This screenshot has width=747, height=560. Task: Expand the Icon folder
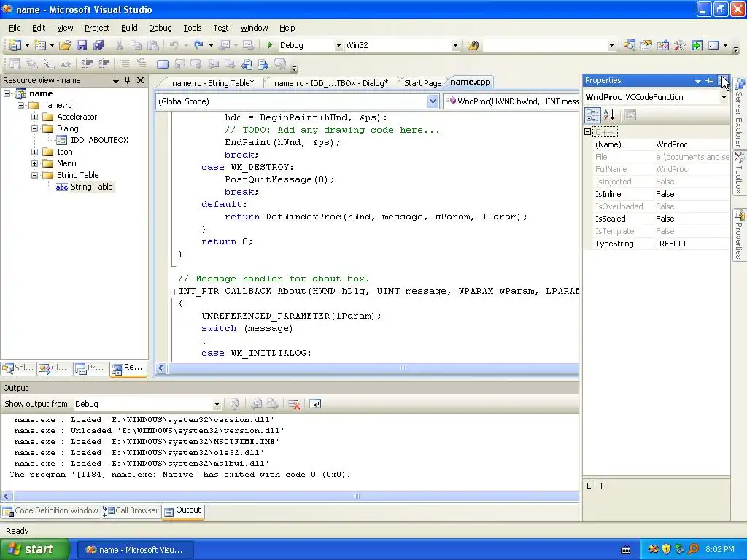point(35,152)
